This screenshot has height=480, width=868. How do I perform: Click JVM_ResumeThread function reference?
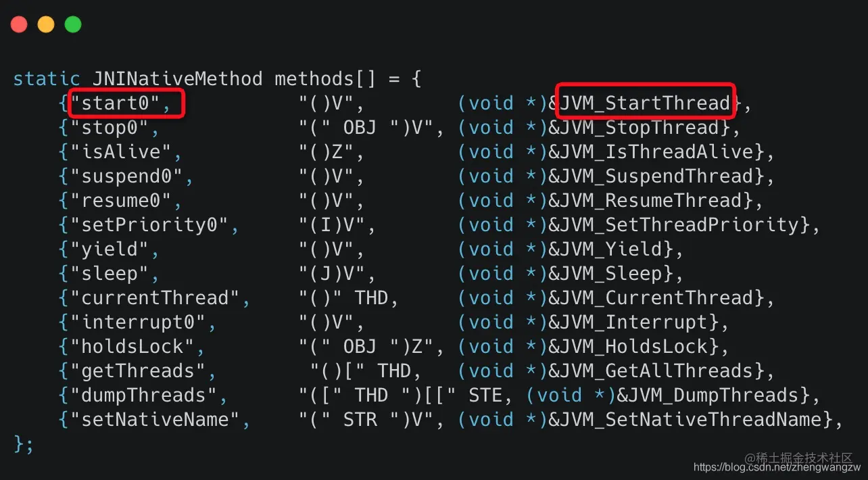[651, 201]
